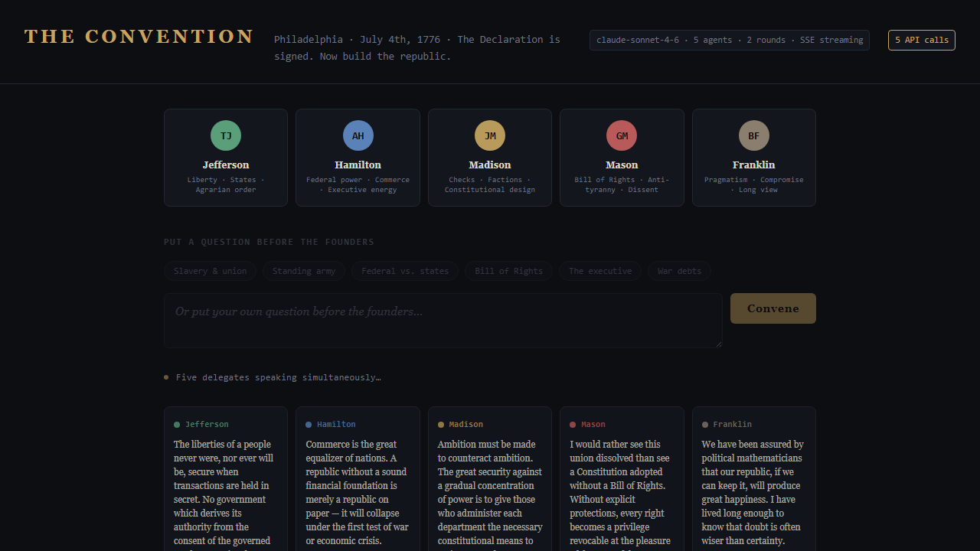Image resolution: width=980 pixels, height=551 pixels.
Task: Click Mason's GM avatar circle
Action: click(622, 135)
